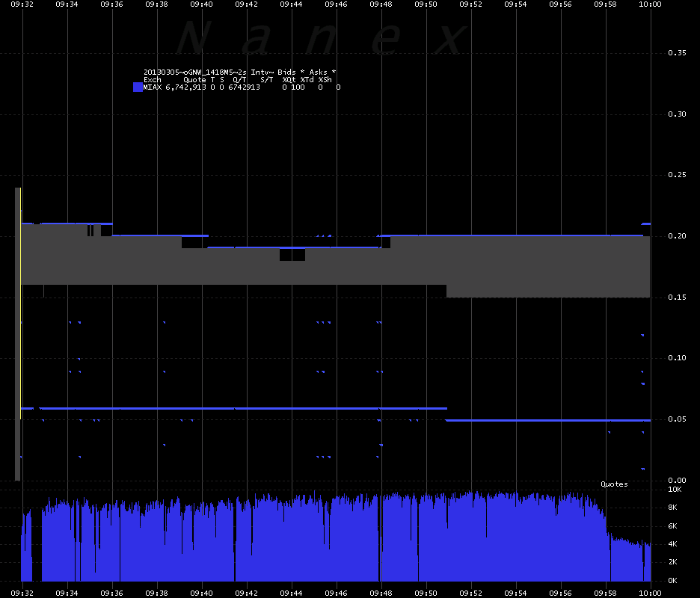
Task: Click the 0.25 price axis label
Action: [x=678, y=174]
